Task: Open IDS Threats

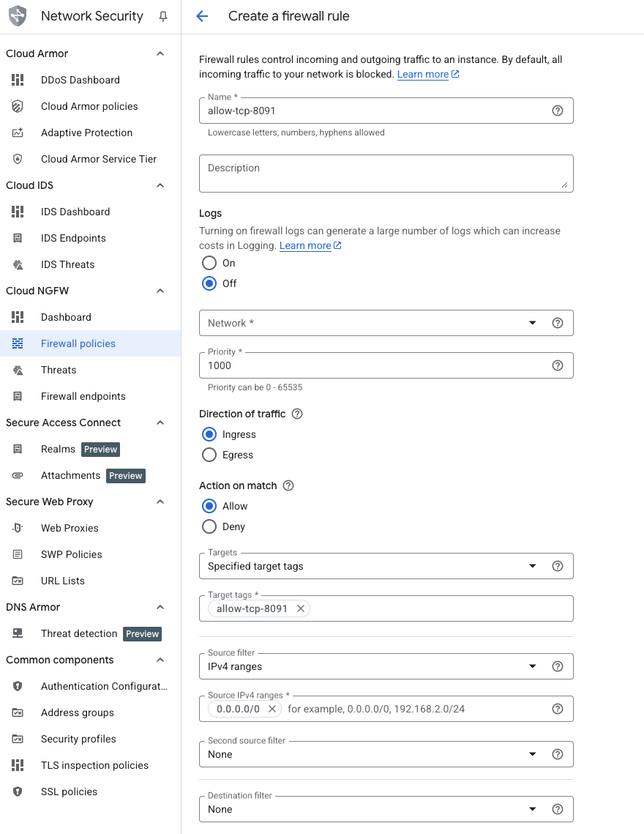Action: [x=68, y=264]
